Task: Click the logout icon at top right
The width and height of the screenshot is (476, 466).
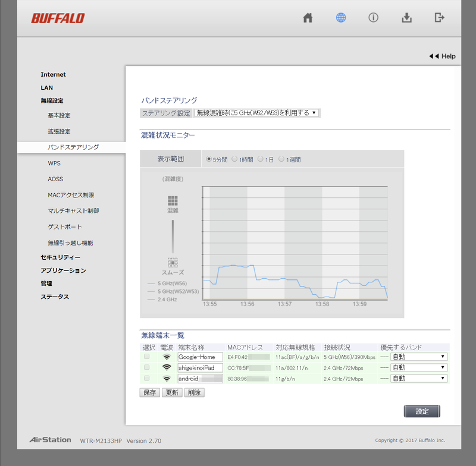Action: 440,18
